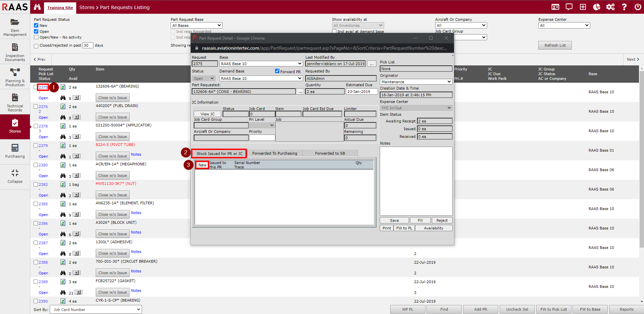Switch to Forwarded To Purchasing tab
The height and width of the screenshot is (314, 644).
274,153
